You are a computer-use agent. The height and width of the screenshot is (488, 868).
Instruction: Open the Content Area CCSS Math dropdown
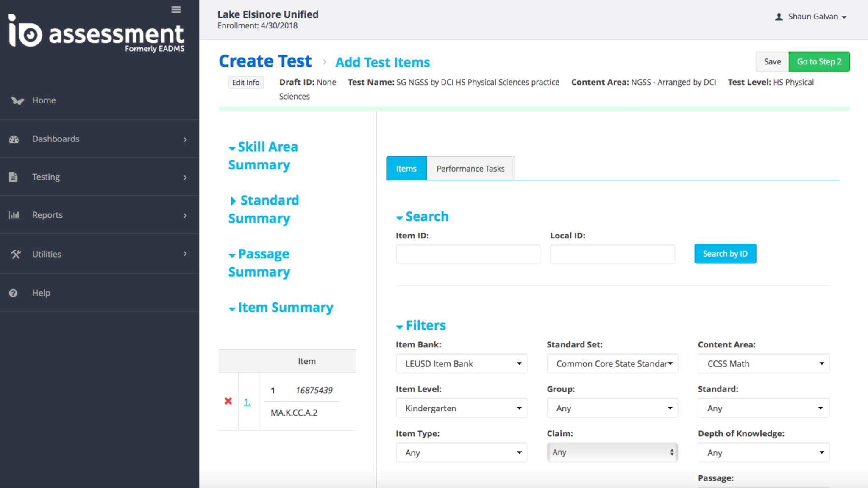tap(763, 364)
